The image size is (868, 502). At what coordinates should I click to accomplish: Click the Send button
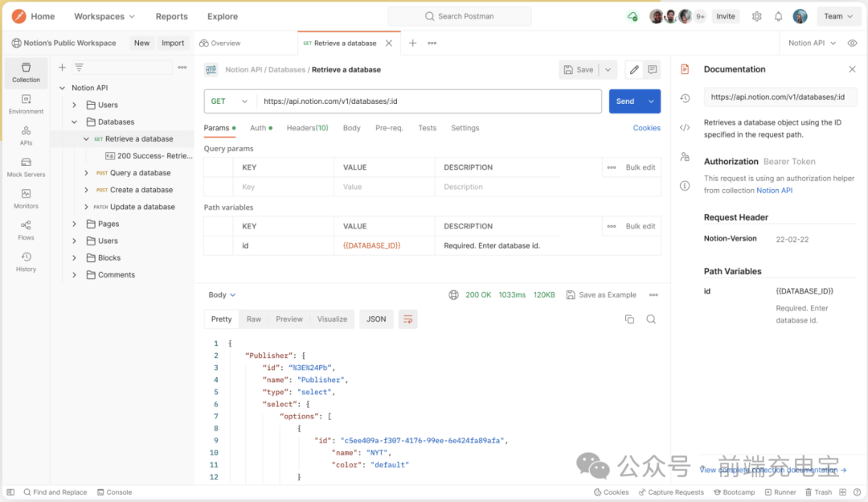625,101
